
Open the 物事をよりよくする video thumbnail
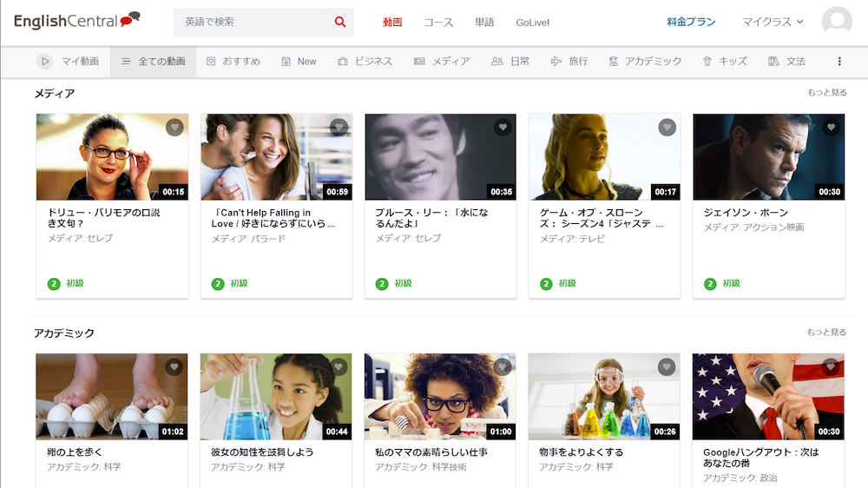pos(604,397)
